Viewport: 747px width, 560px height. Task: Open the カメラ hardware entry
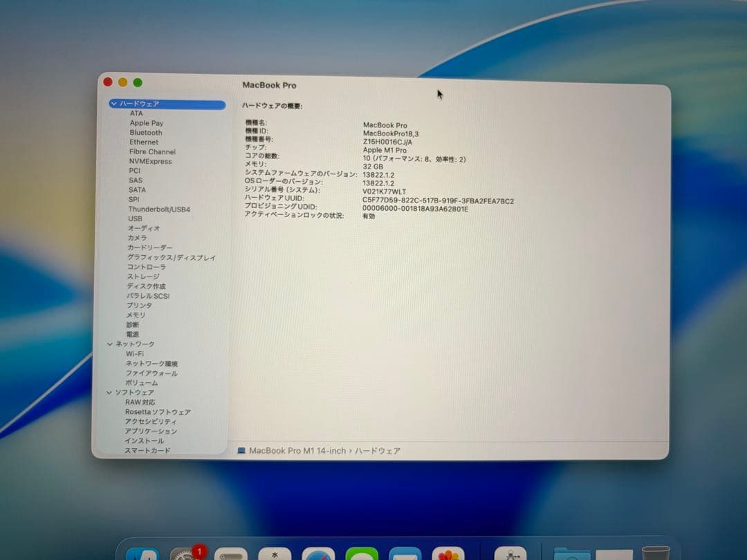pos(137,238)
